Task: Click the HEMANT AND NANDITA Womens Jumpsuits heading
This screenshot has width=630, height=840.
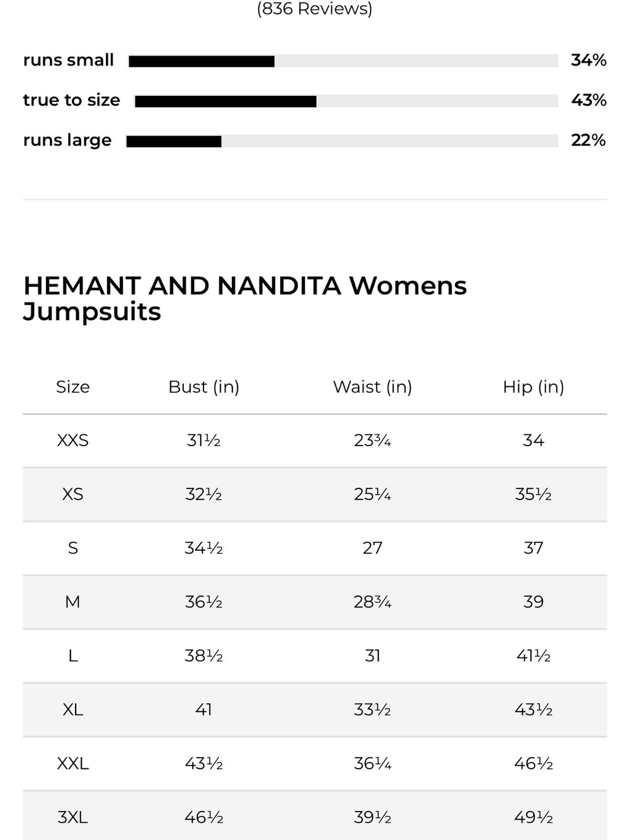Action: pyautogui.click(x=245, y=299)
